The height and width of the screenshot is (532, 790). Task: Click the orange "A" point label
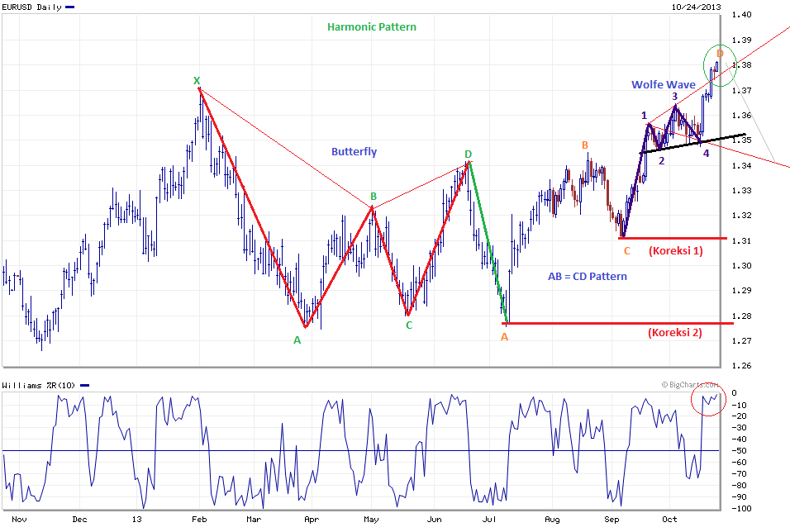pos(504,337)
